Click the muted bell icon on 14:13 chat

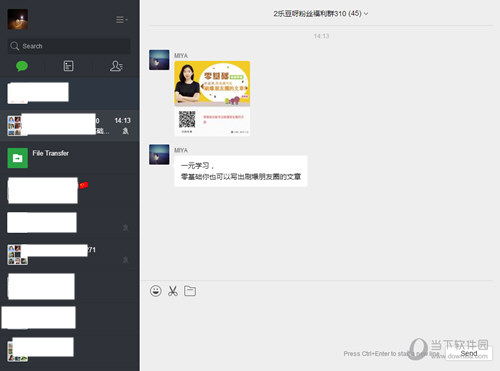point(125,131)
